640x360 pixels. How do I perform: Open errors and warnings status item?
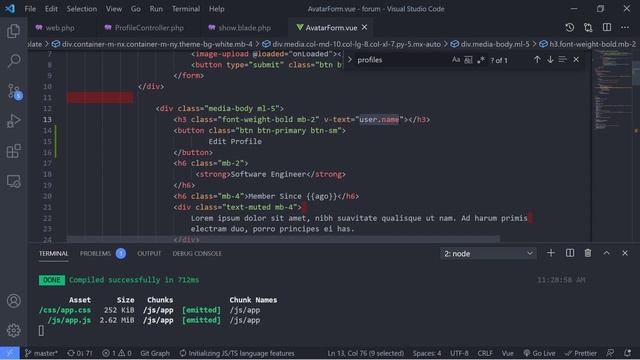pyautogui.click(x=116, y=353)
